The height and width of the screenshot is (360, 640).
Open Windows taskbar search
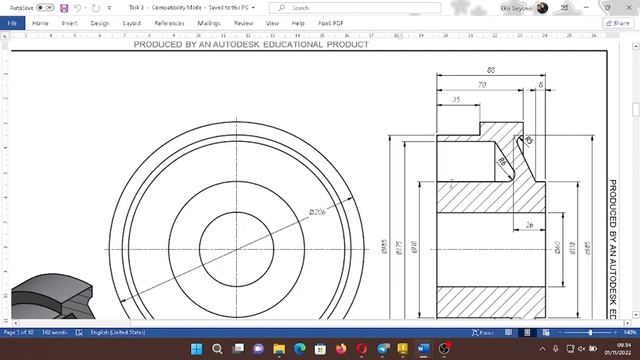[217, 349]
